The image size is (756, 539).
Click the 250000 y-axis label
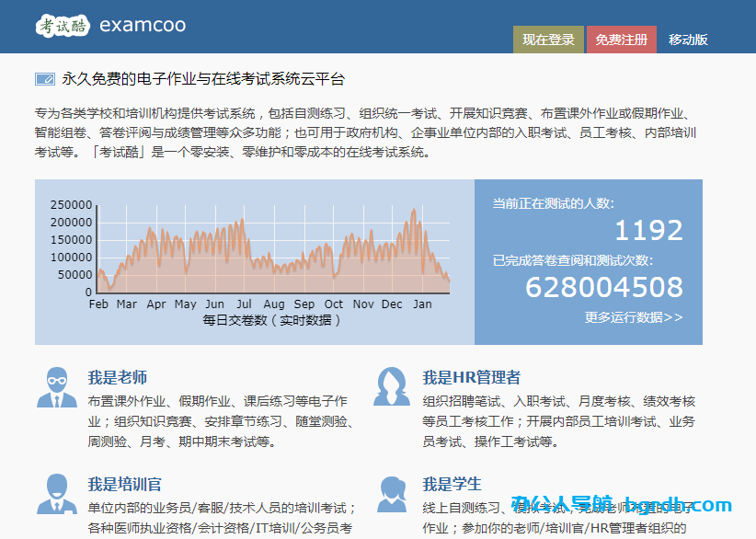tap(71, 205)
